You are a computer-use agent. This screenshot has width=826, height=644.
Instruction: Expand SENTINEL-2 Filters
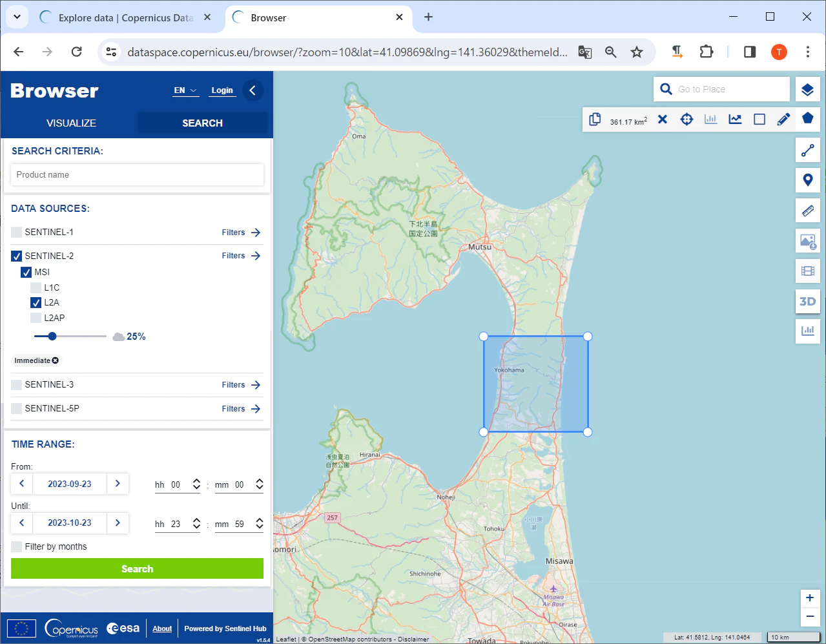pyautogui.click(x=241, y=256)
